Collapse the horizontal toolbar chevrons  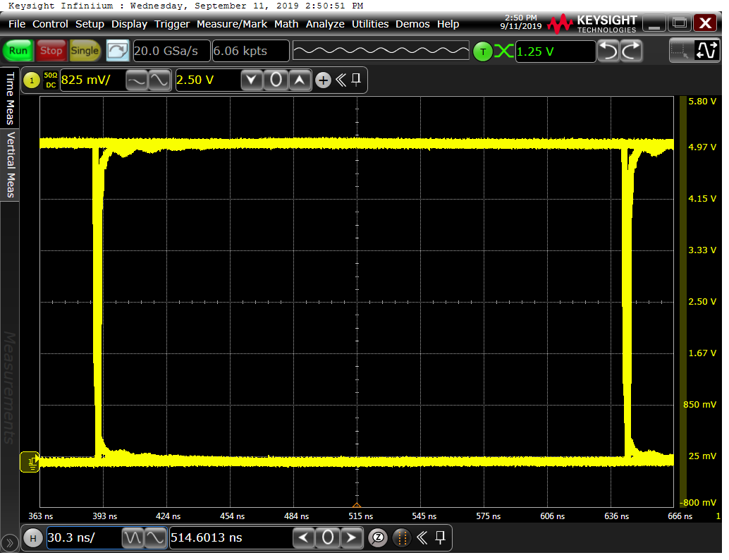[x=422, y=538]
